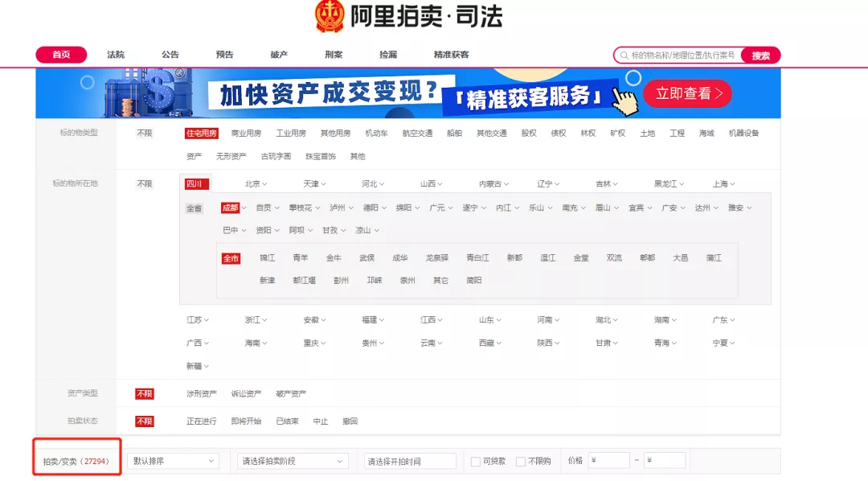
Task: Select 不限 in 拍卖状态 row
Action: click(145, 421)
